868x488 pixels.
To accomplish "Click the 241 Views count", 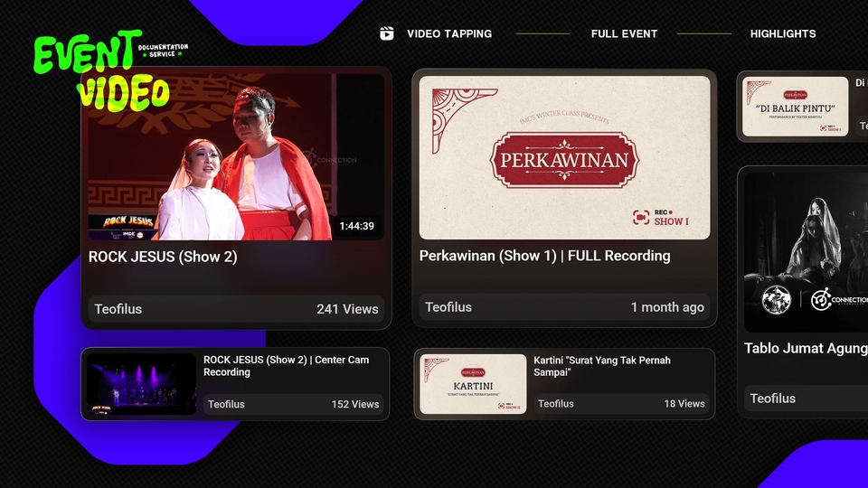I will 347,309.
